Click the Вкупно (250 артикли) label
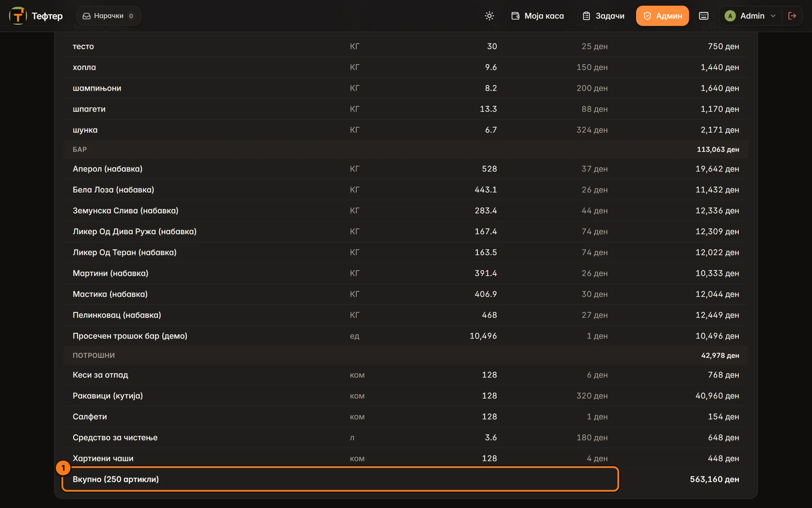The image size is (812, 508). click(x=116, y=480)
